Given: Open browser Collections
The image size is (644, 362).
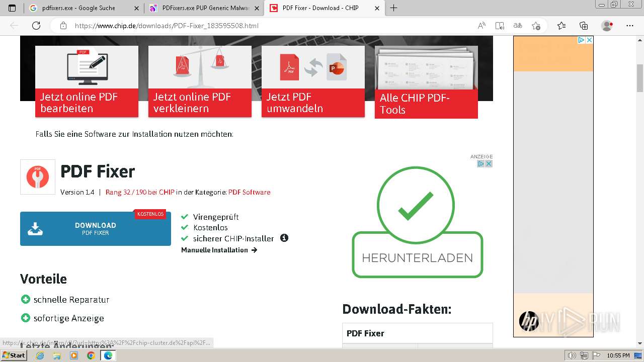Looking at the screenshot, I should pos(584,26).
